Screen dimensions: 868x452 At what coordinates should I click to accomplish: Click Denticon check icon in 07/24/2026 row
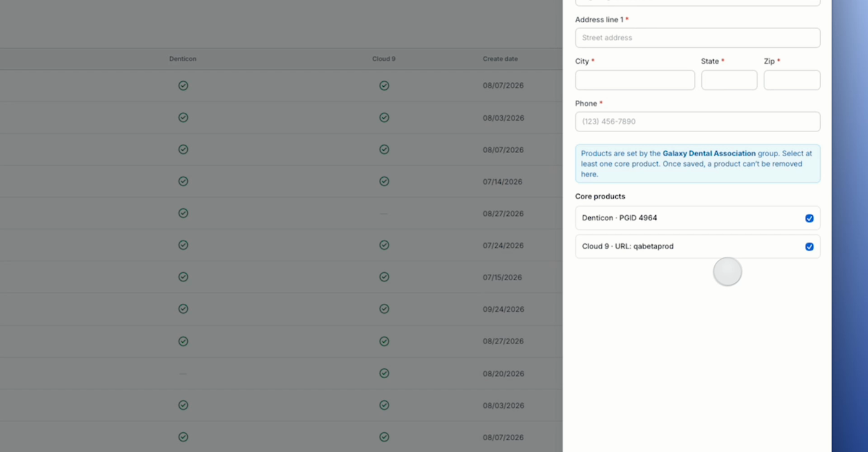click(183, 245)
